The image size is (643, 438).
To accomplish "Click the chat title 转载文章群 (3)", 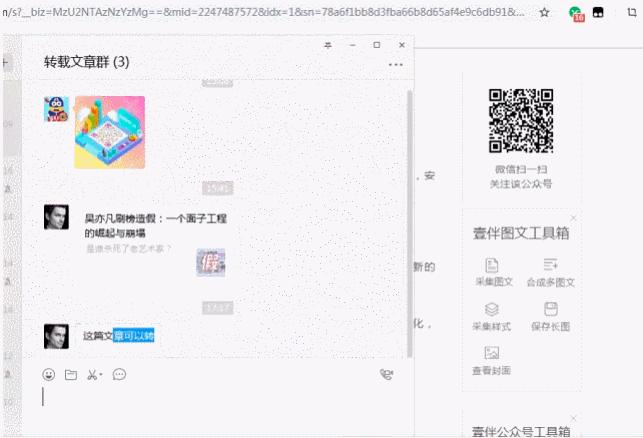I will pos(87,62).
